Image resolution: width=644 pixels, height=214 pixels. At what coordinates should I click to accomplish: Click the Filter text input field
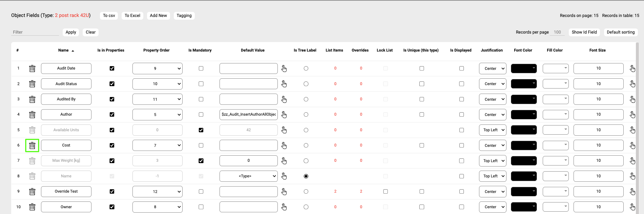point(35,32)
